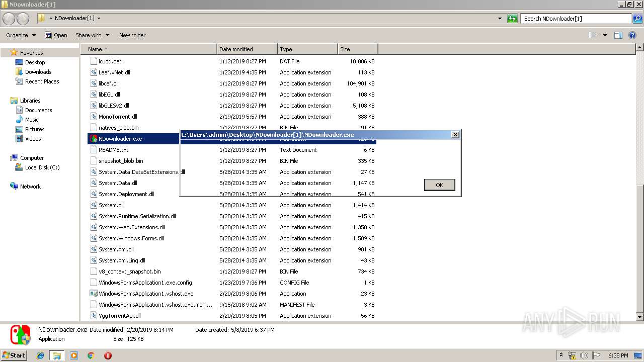Click the taskbar clock showing 6:38 PM
Screen dimensions: 644x362
pos(618,355)
